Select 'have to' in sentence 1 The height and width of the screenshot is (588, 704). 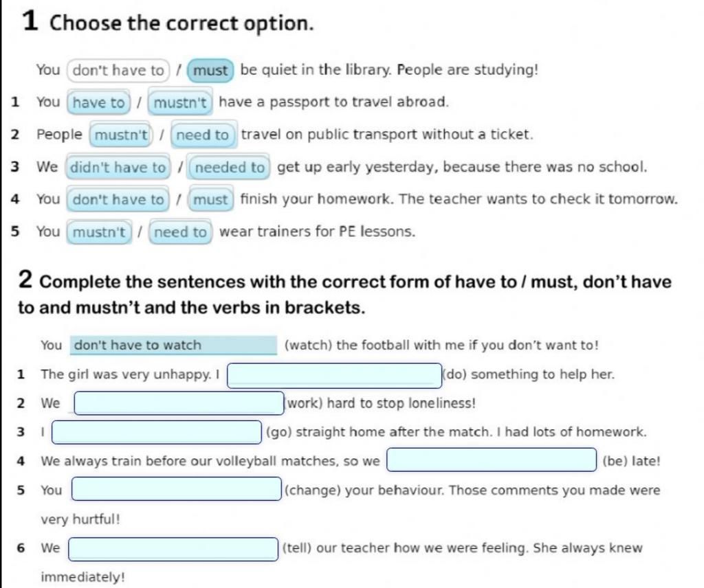click(x=99, y=102)
